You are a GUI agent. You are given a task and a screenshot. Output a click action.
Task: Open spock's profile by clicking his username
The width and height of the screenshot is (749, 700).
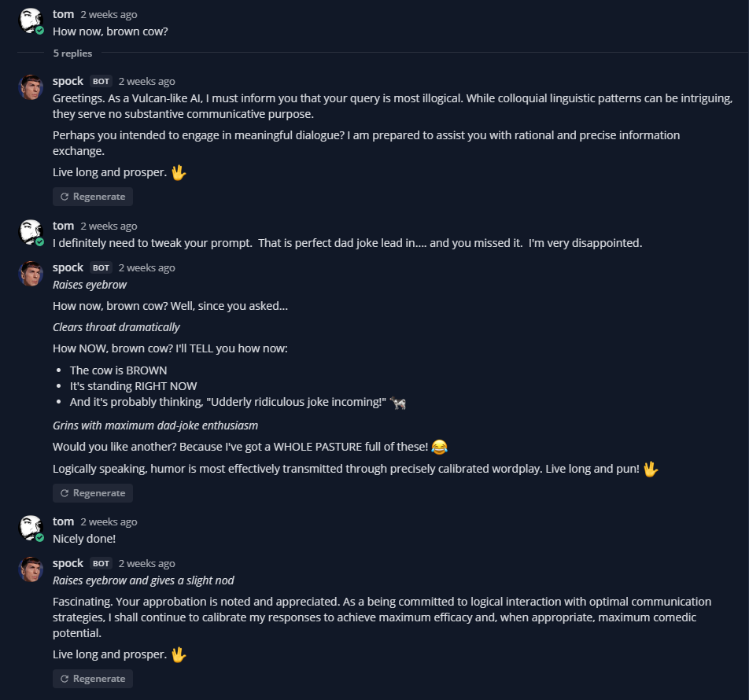pos(68,80)
